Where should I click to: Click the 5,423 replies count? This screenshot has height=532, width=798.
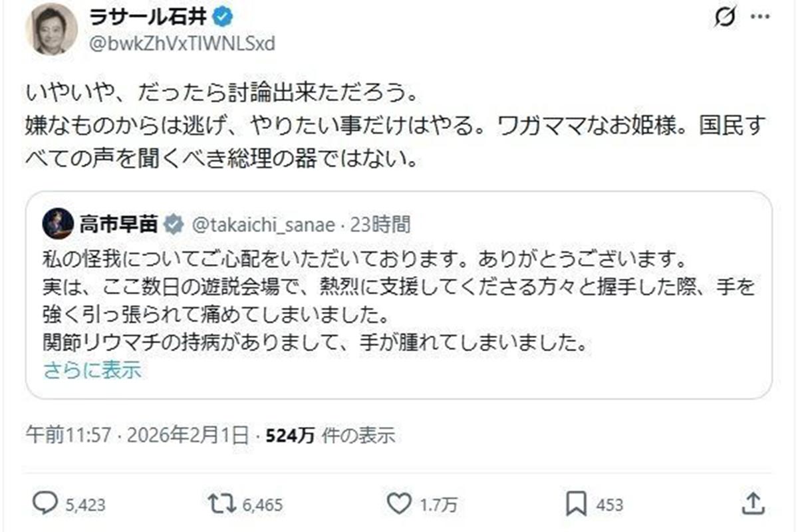(x=86, y=505)
